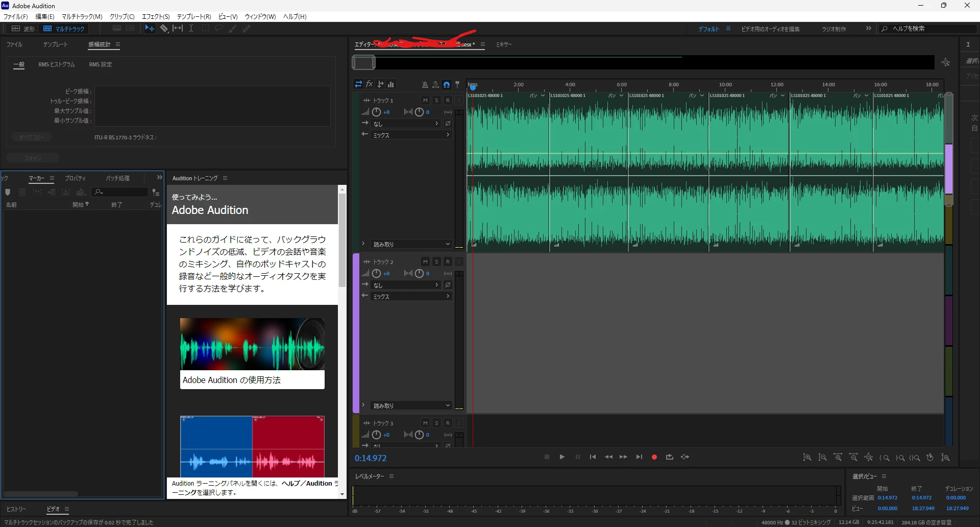Toggle the metronome
The width and height of the screenshot is (980, 527).
pos(425,84)
